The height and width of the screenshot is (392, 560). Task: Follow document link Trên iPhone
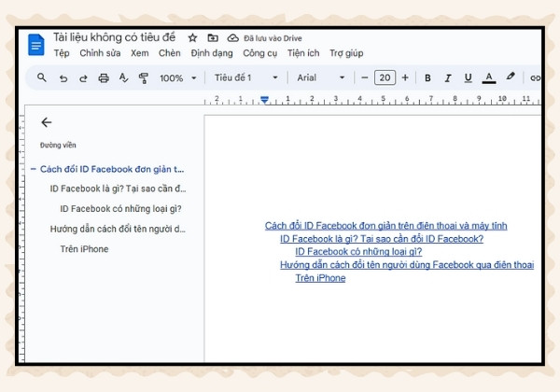(320, 278)
